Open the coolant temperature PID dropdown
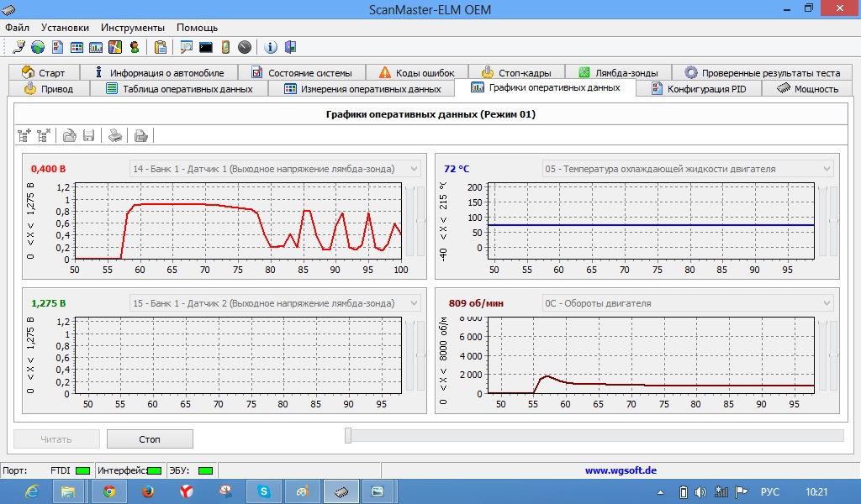This screenshot has width=861, height=504. (x=827, y=169)
